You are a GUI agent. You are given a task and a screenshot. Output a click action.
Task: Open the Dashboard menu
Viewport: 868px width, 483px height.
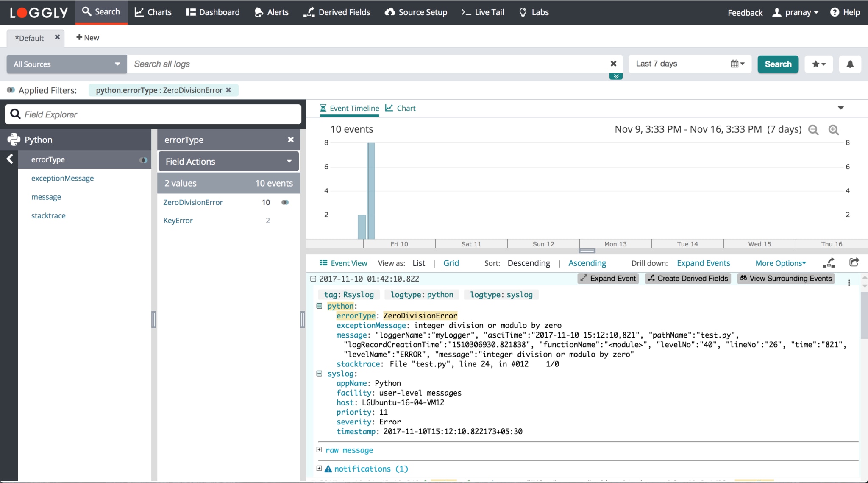[213, 12]
